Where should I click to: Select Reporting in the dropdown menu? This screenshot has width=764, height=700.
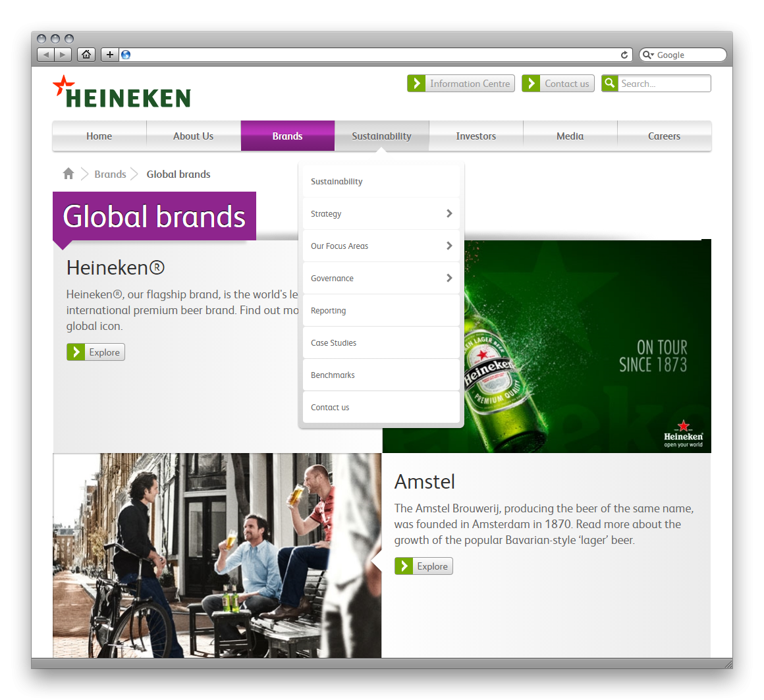[381, 310]
